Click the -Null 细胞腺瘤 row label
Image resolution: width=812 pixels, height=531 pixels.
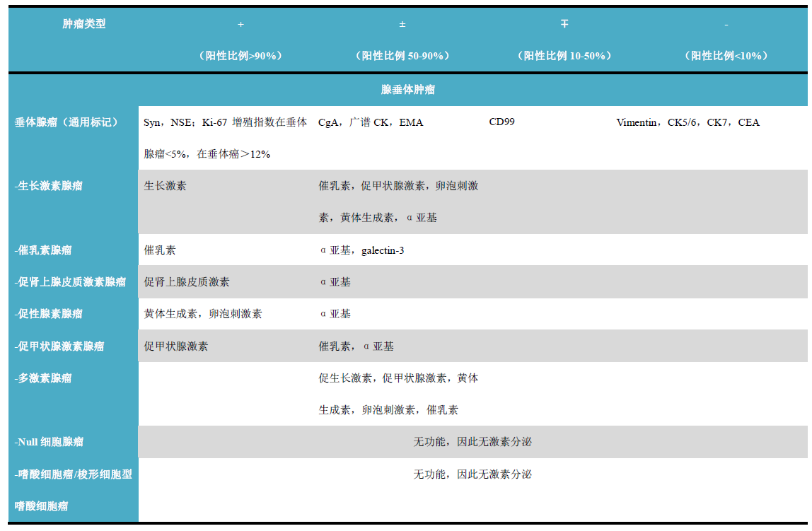coord(49,442)
